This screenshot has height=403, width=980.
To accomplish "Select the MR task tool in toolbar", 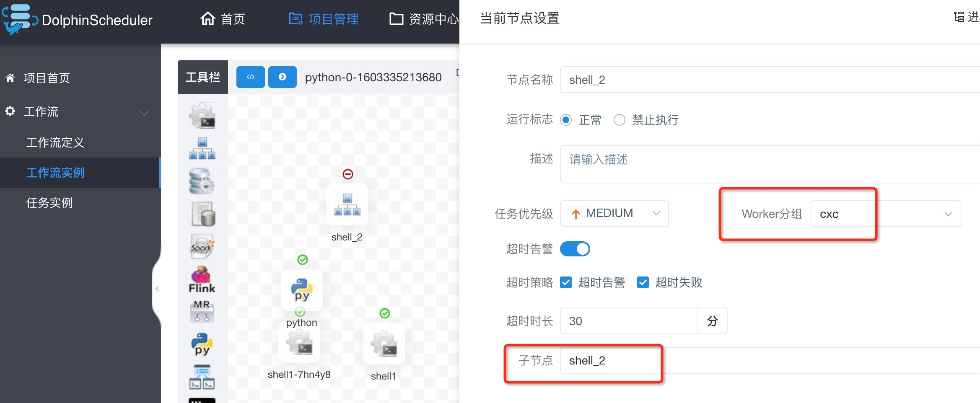I will [202, 311].
